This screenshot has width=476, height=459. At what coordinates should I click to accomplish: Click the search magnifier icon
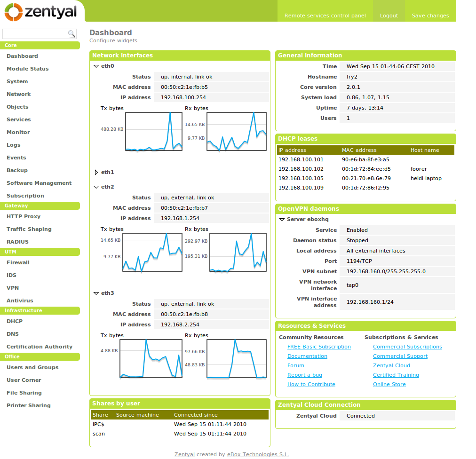pyautogui.click(x=71, y=34)
